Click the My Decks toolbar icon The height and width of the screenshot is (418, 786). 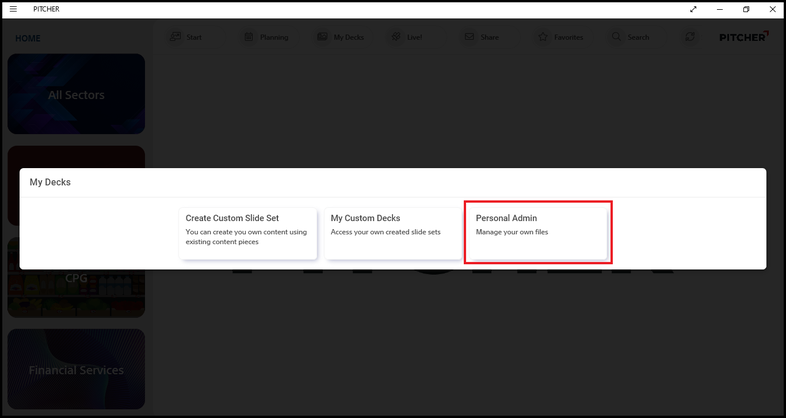coord(322,37)
